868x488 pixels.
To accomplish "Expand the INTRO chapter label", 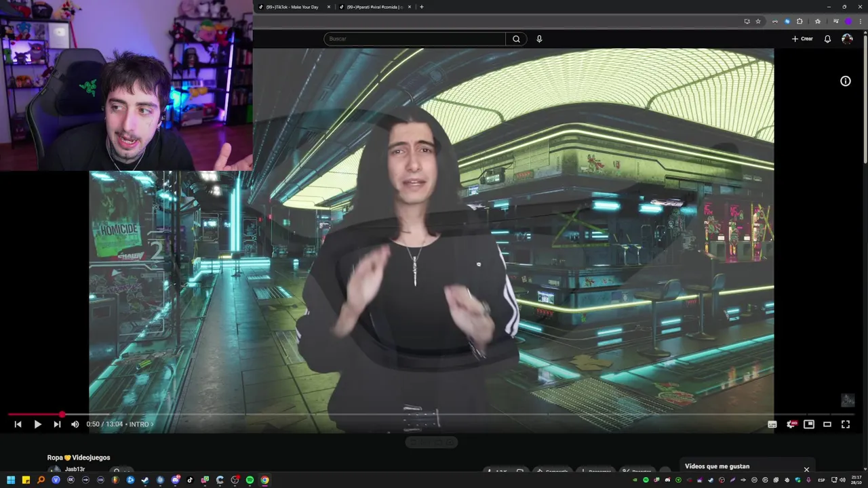I will tap(141, 424).
